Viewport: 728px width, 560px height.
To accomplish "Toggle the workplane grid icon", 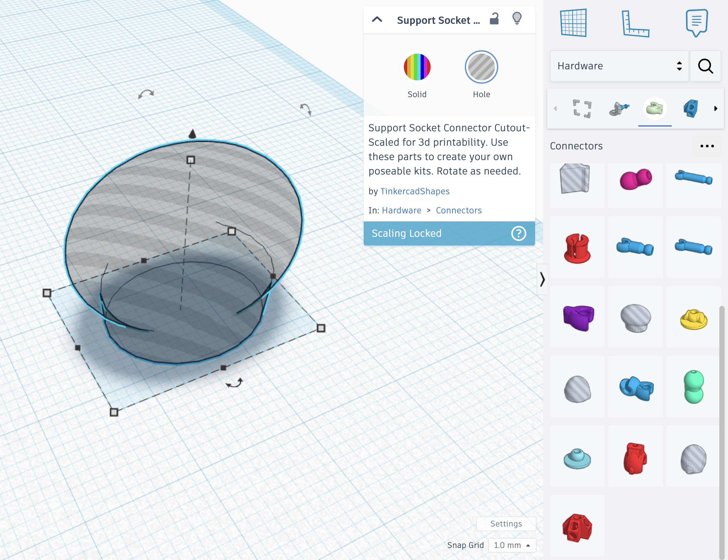I will click(573, 22).
